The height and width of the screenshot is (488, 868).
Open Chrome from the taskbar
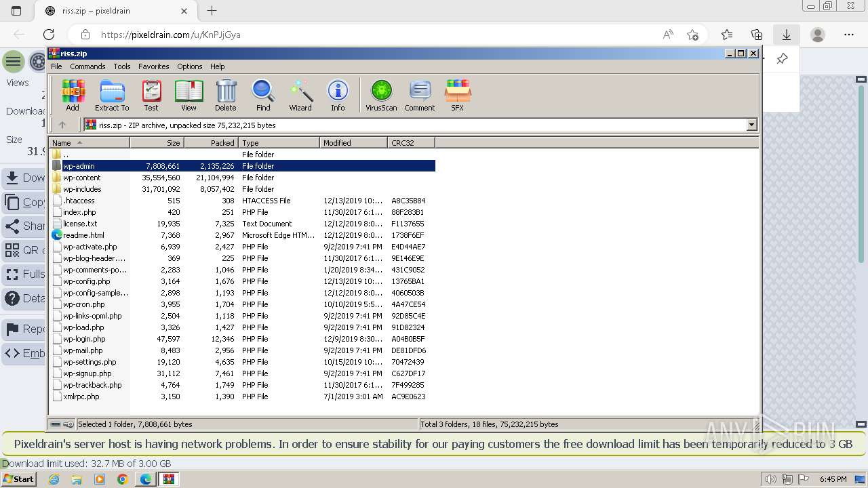coord(123,479)
